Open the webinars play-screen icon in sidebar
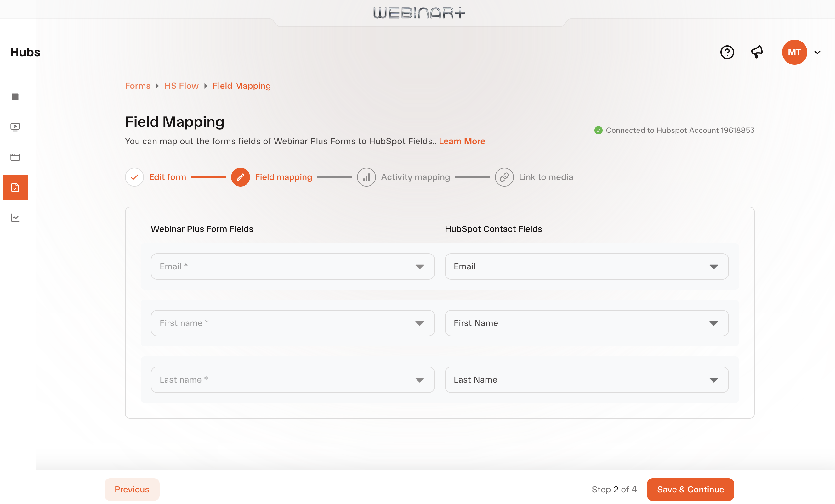 pyautogui.click(x=15, y=127)
